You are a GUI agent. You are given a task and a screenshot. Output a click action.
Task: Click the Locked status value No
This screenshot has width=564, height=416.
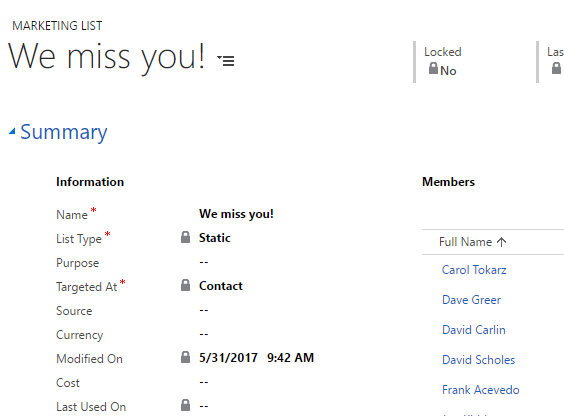448,71
